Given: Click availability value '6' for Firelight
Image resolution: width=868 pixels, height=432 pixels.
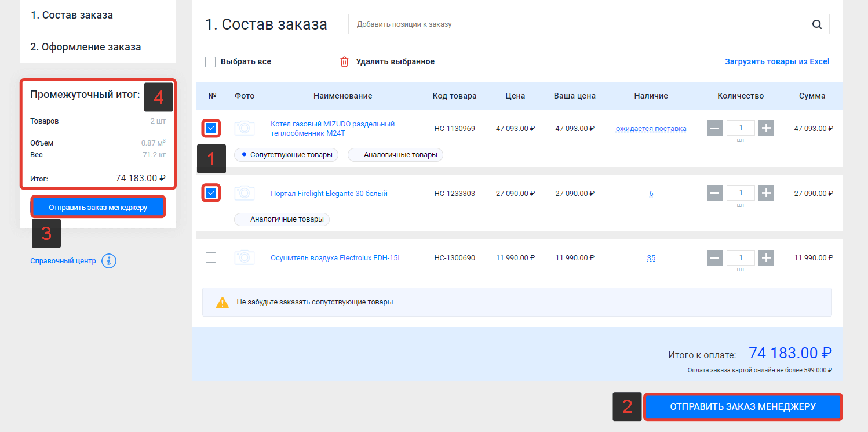Looking at the screenshot, I should [x=651, y=194].
